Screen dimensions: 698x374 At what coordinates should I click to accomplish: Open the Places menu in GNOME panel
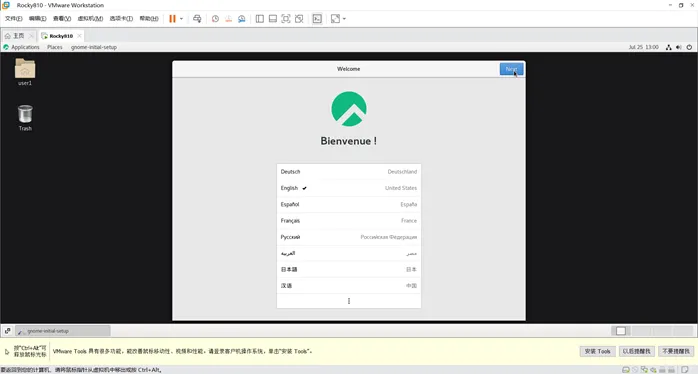(x=55, y=47)
